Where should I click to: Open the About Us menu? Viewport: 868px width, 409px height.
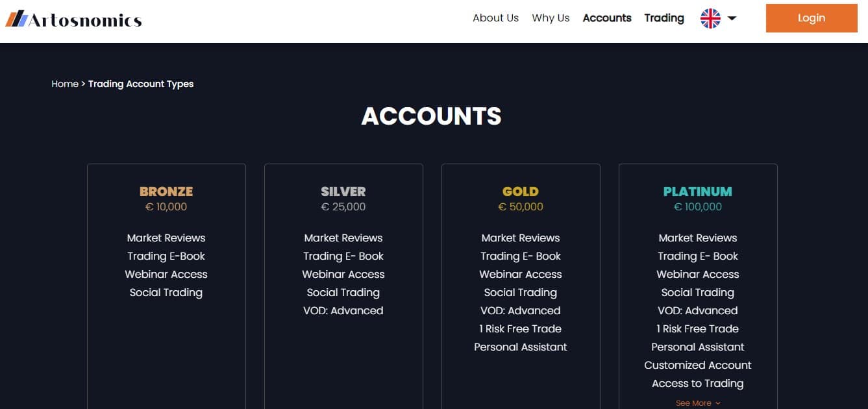click(x=495, y=18)
